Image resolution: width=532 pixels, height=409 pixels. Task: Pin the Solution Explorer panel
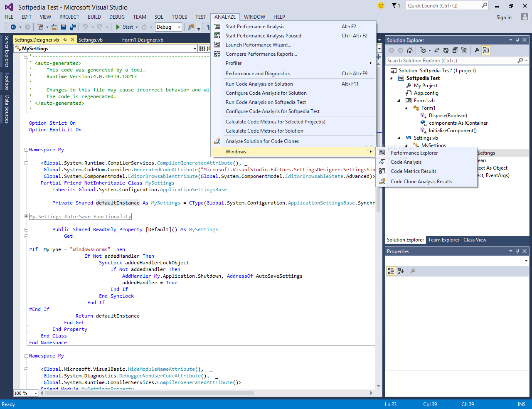[517, 40]
